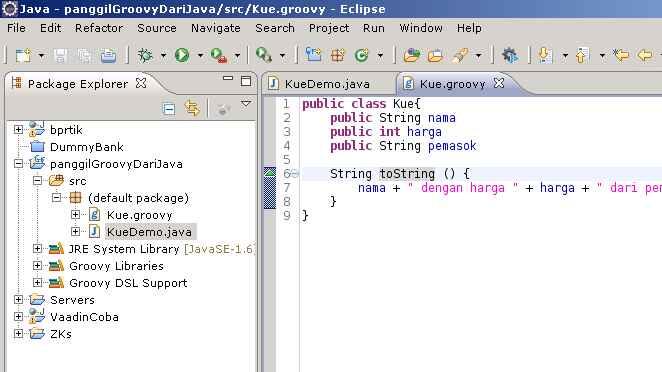This screenshot has height=372, width=662.
Task: Open the Debug dropdown arrow
Action: tap(163, 55)
